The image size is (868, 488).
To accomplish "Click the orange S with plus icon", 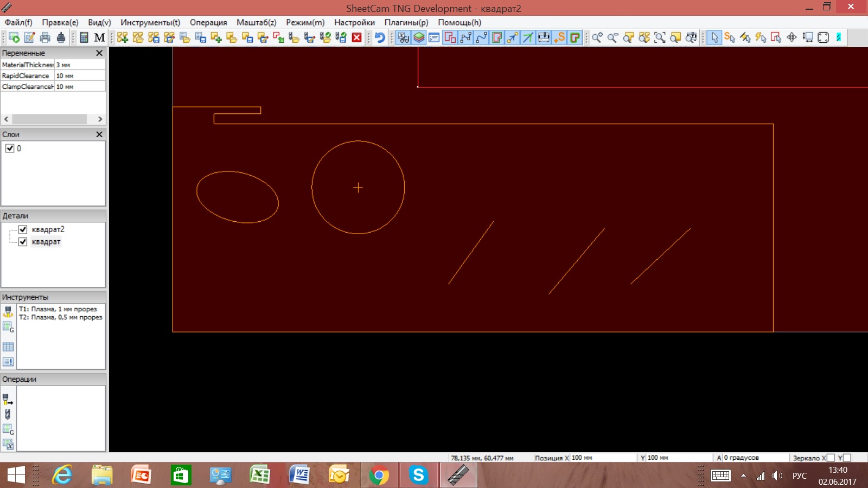I will [x=559, y=37].
